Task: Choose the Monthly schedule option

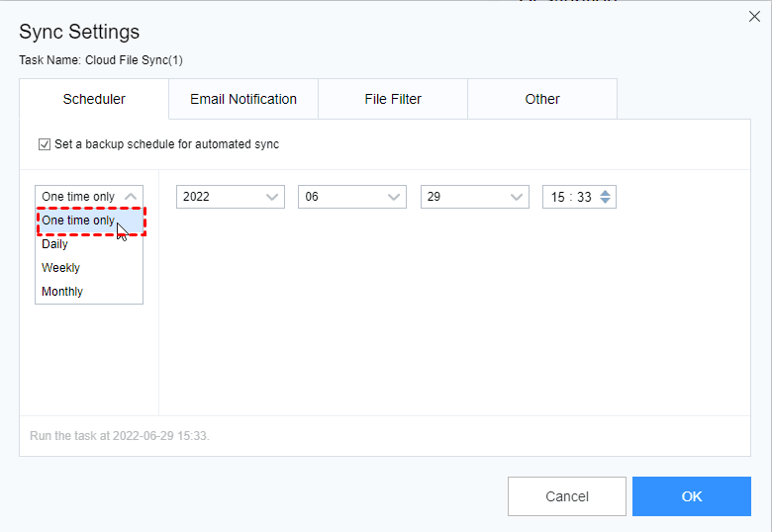Action: pyautogui.click(x=89, y=291)
